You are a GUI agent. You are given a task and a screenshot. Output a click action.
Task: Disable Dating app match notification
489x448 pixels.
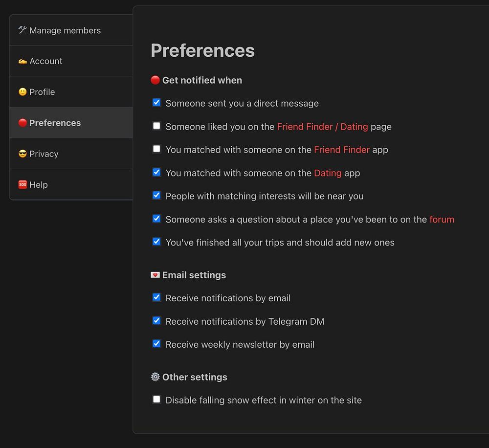[x=156, y=172]
